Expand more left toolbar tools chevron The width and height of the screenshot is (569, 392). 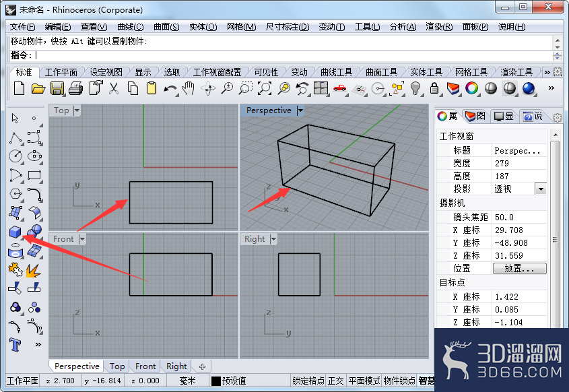[x=38, y=344]
